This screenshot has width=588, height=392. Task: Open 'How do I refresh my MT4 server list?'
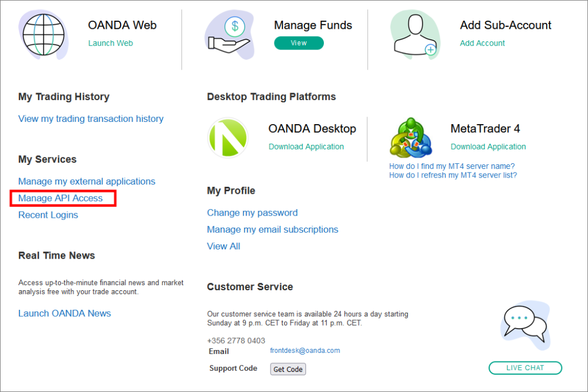[453, 175]
